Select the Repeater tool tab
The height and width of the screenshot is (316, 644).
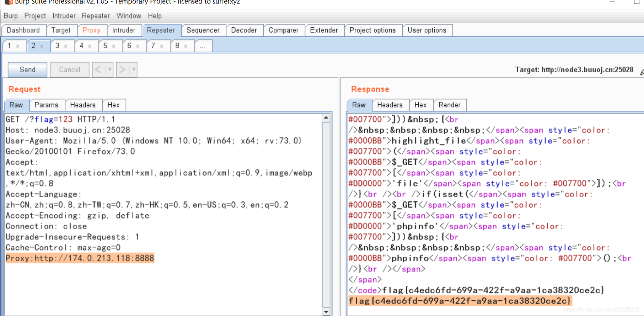(161, 30)
